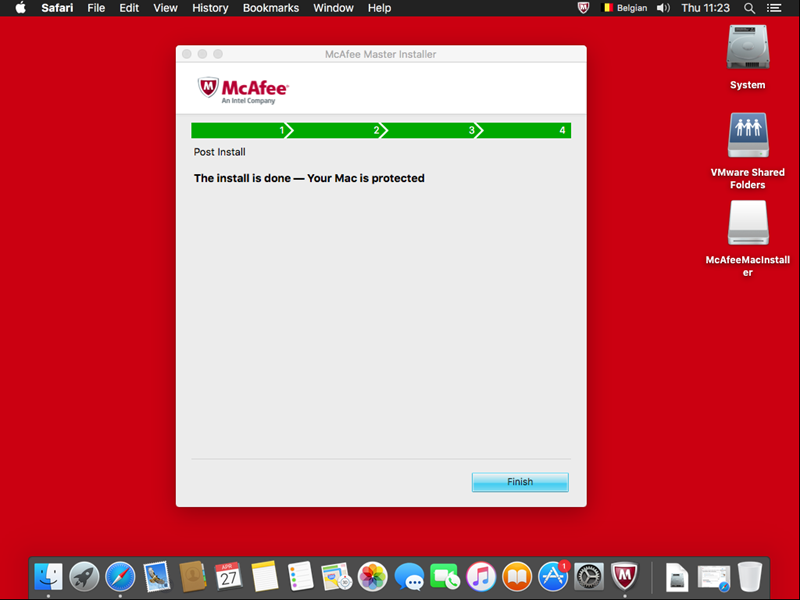The image size is (800, 600).
Task: Open Launchpad rocket icon in Dock
Action: tap(84, 577)
